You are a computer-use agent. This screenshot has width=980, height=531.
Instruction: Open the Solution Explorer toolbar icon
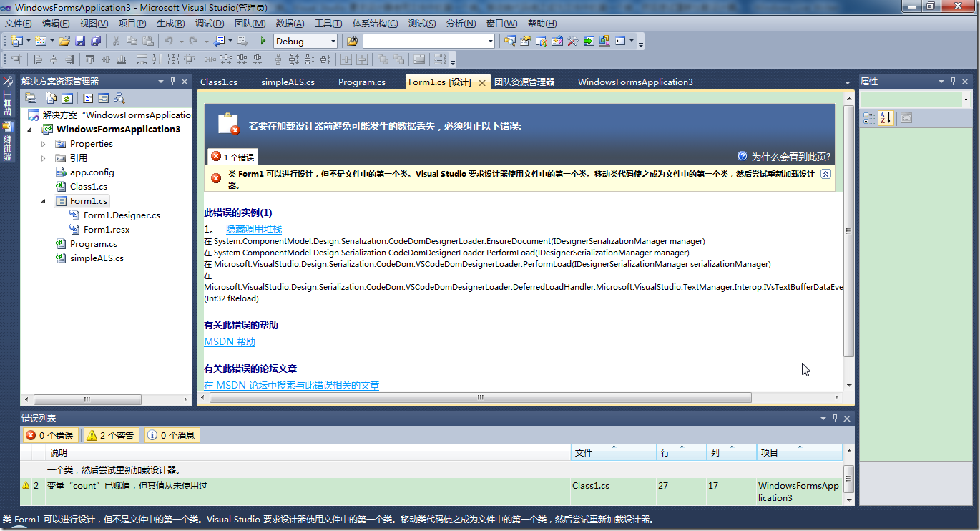[510, 41]
